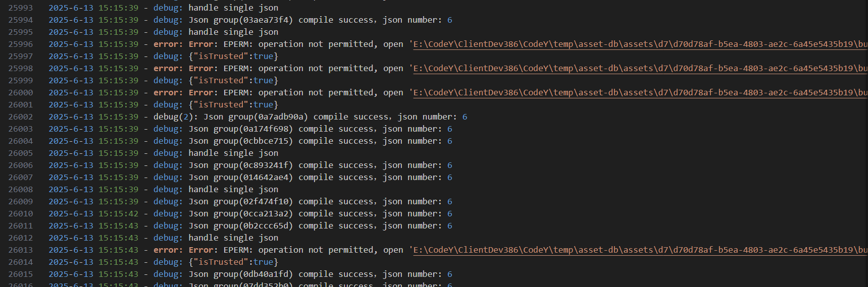Select line number 26002 in the gutter
Image resolution: width=868 pixels, height=287 pixels.
[x=21, y=117]
